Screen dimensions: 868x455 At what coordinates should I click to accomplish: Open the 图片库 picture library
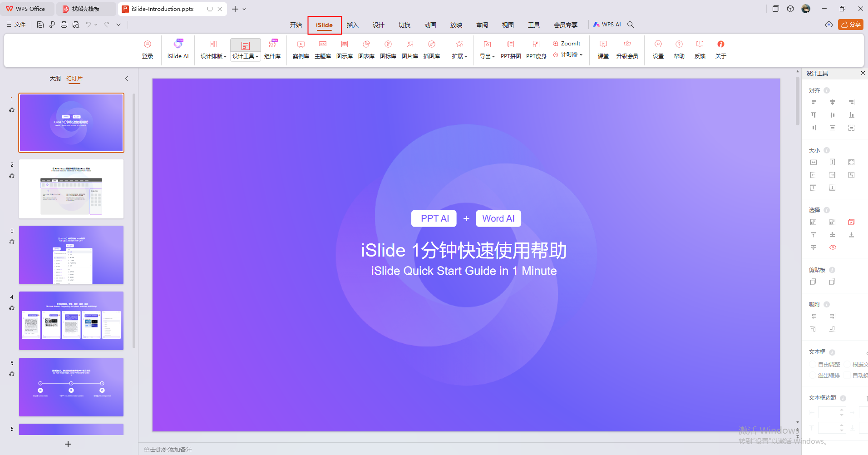click(410, 49)
